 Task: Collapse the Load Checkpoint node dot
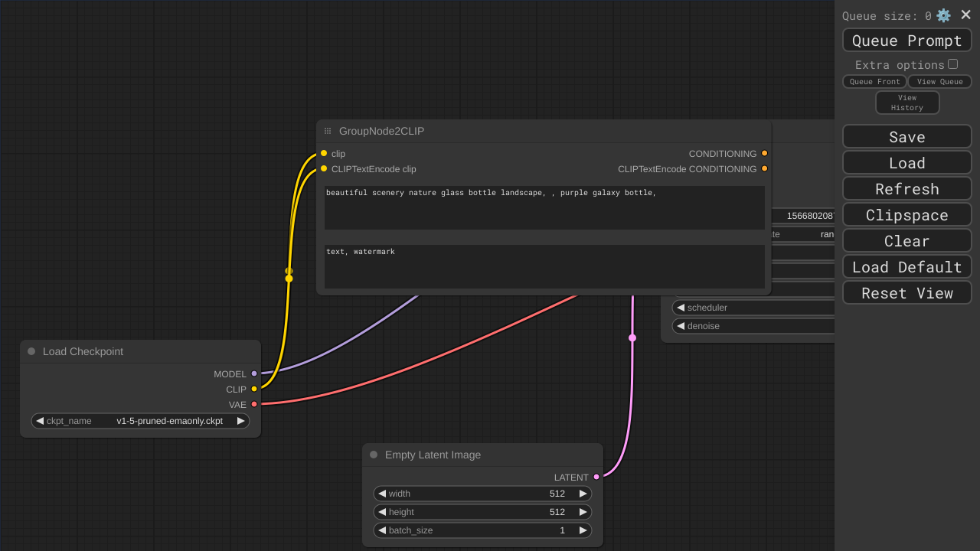click(x=31, y=351)
